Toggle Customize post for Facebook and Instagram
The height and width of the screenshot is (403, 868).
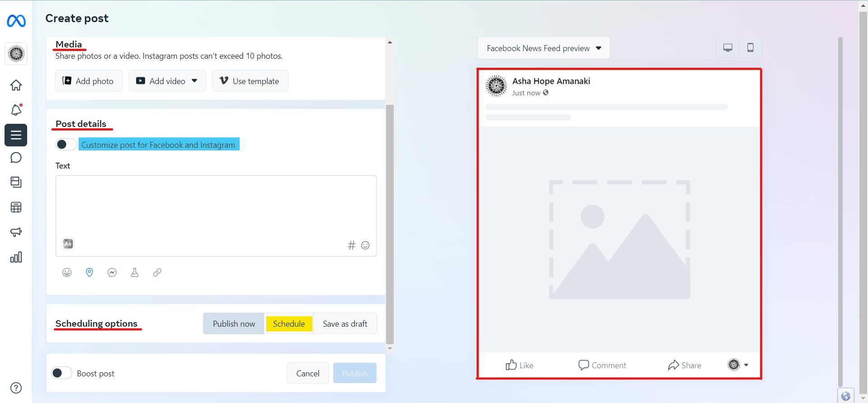click(66, 145)
